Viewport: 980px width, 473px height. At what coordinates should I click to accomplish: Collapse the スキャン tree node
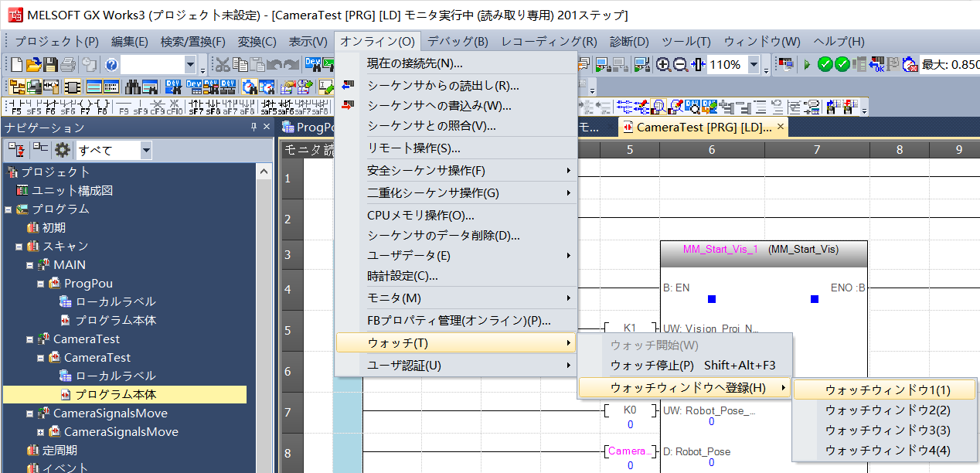[x=19, y=247]
